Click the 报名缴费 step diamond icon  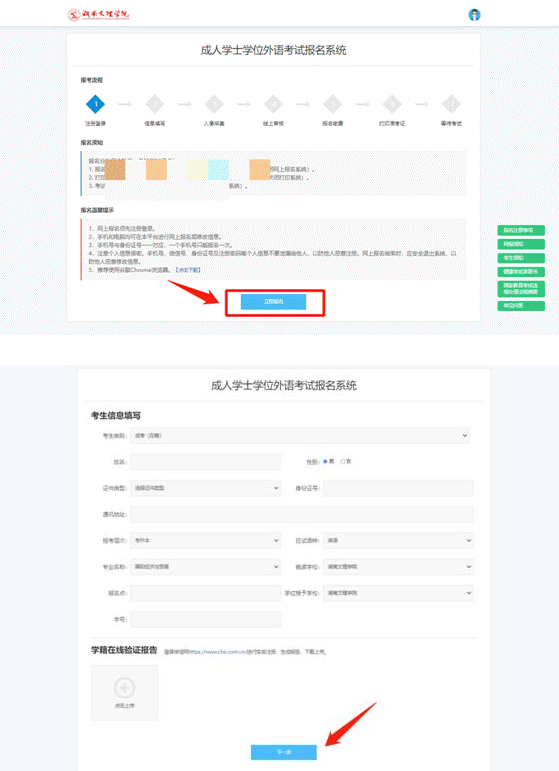333,104
